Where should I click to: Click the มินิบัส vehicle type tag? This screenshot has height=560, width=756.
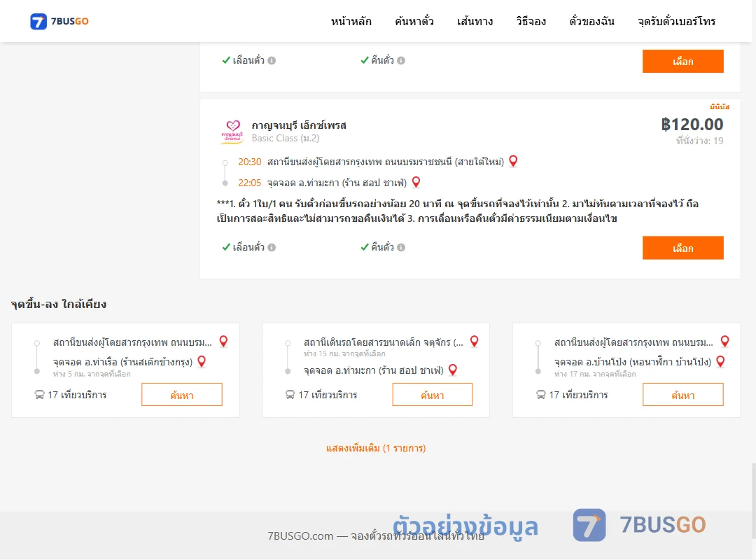click(x=720, y=106)
